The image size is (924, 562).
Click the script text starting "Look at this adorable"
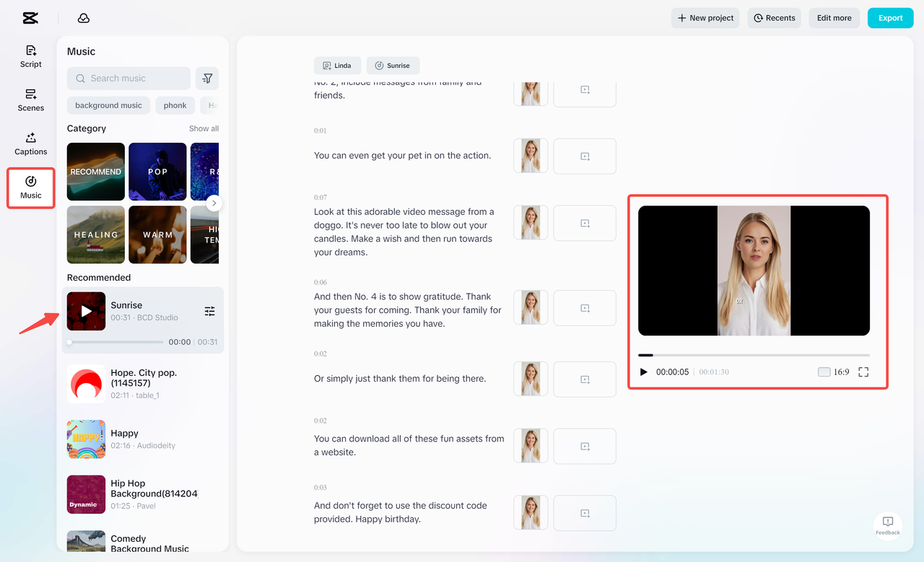404,232
